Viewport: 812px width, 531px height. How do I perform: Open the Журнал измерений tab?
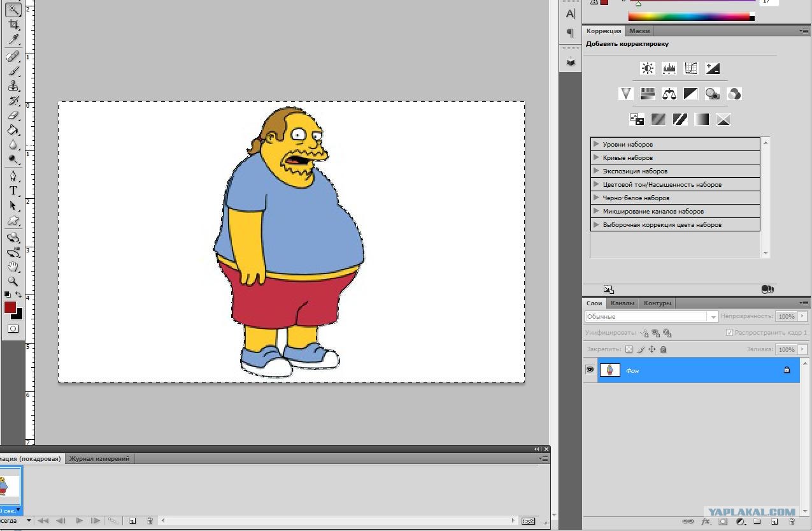99,458
